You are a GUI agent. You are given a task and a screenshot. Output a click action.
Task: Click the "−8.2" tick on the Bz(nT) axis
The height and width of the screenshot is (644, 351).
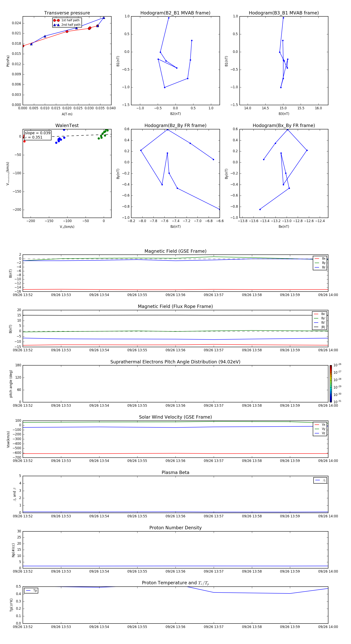tap(131, 221)
